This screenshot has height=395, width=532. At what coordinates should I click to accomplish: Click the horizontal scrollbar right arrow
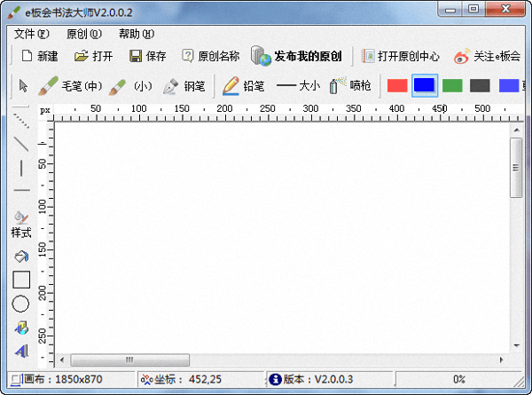click(x=502, y=360)
